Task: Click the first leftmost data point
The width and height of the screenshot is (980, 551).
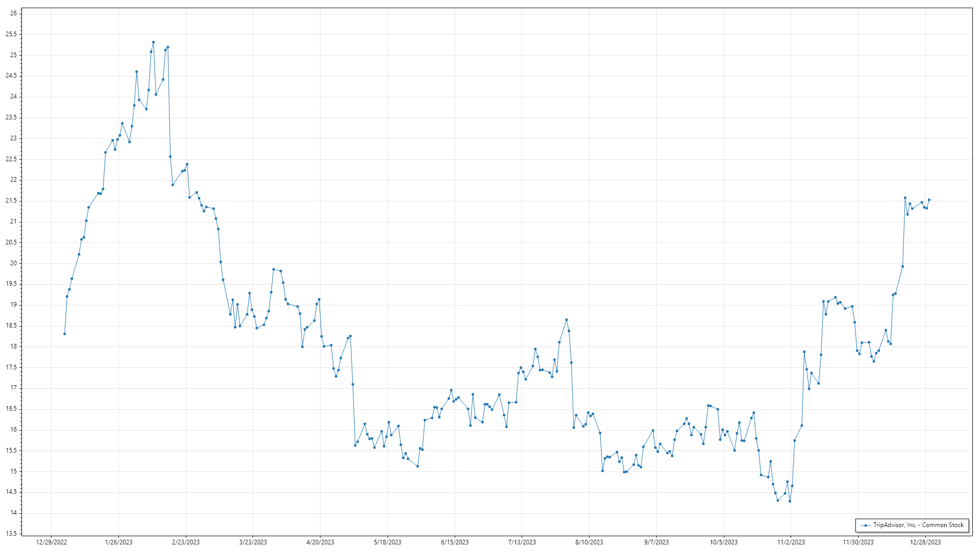Action: pos(65,334)
